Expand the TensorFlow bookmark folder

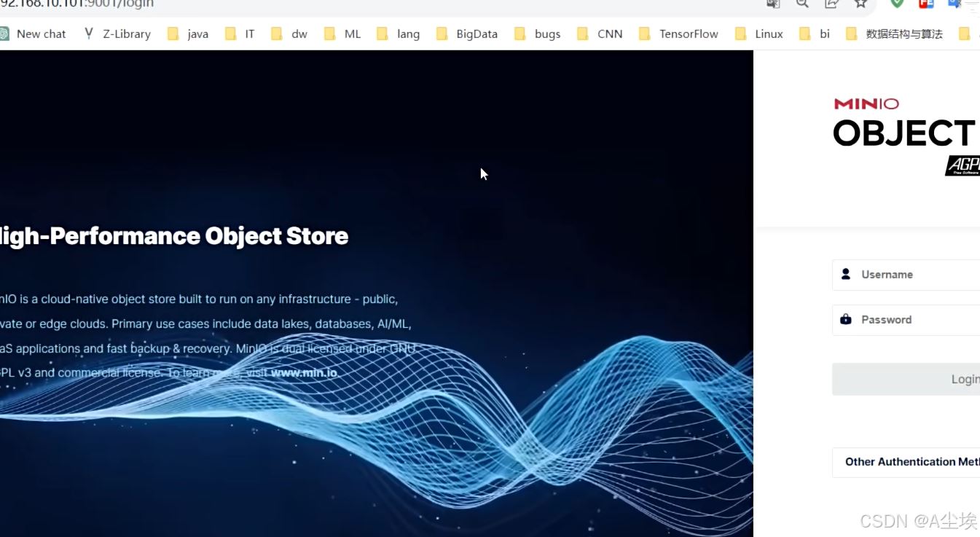[x=678, y=34]
